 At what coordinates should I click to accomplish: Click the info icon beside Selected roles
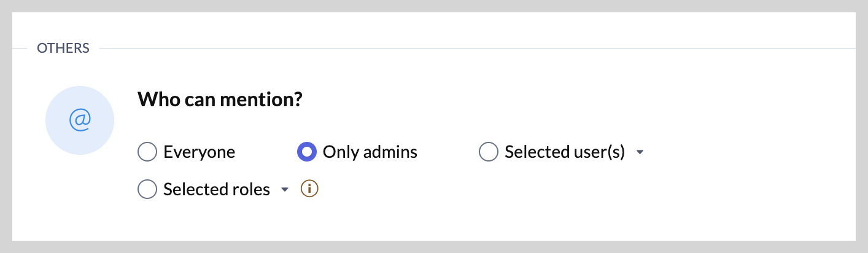309,189
